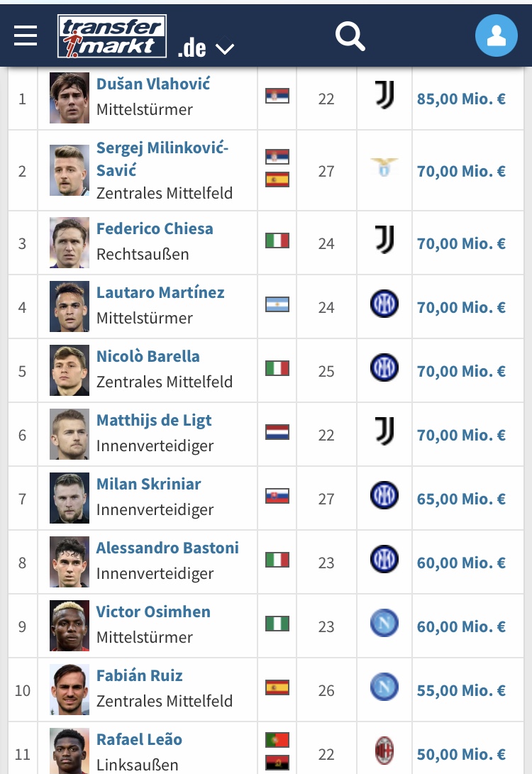Open the hamburger menu

pos(25,35)
